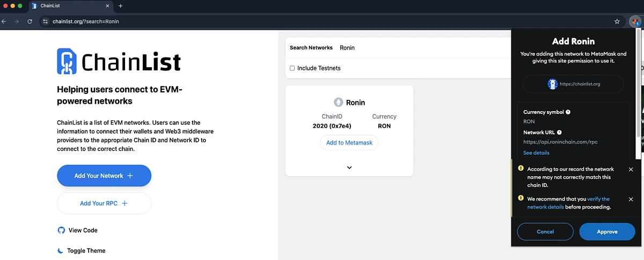This screenshot has width=644, height=260.
Task: Open the View Code link
Action: pyautogui.click(x=78, y=230)
